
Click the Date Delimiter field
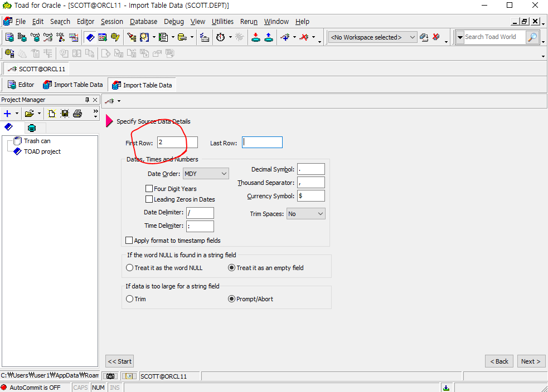pyautogui.click(x=200, y=213)
